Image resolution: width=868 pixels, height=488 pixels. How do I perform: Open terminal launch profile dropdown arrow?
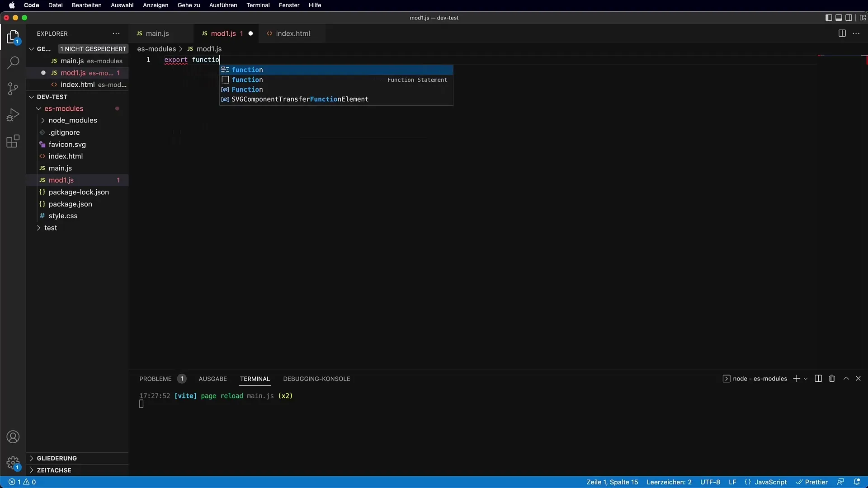click(806, 379)
